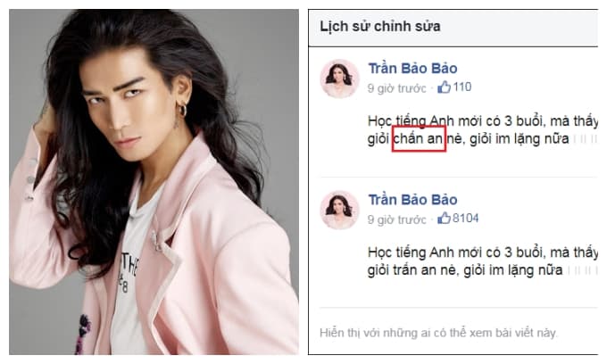Image resolution: width=607 pixels, height=364 pixels.
Task: Click the post text containing trấn an
Action: (482, 261)
